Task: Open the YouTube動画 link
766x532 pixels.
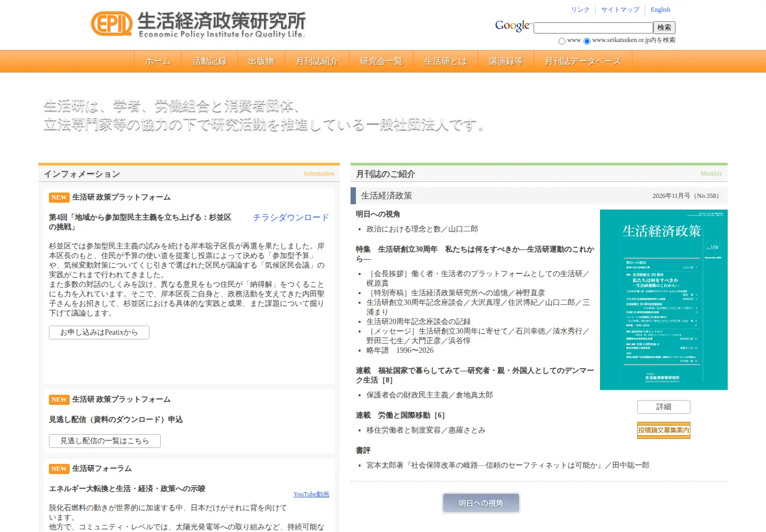Action: click(x=311, y=494)
